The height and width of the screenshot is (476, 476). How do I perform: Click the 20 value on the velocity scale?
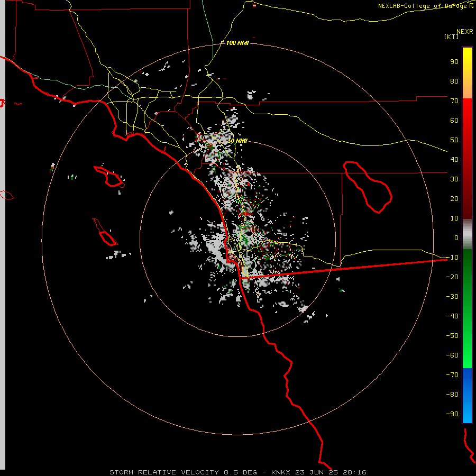pos(454,198)
